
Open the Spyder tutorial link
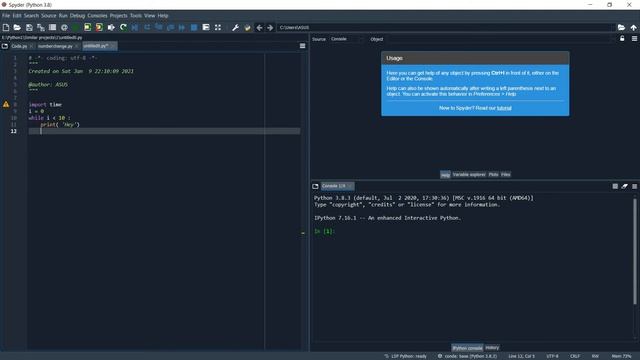(504, 108)
